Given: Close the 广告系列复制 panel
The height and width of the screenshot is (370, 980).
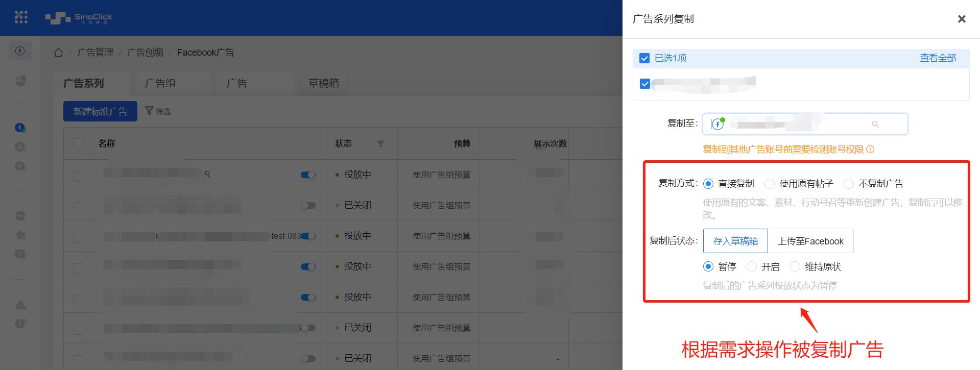Looking at the screenshot, I should [962, 19].
